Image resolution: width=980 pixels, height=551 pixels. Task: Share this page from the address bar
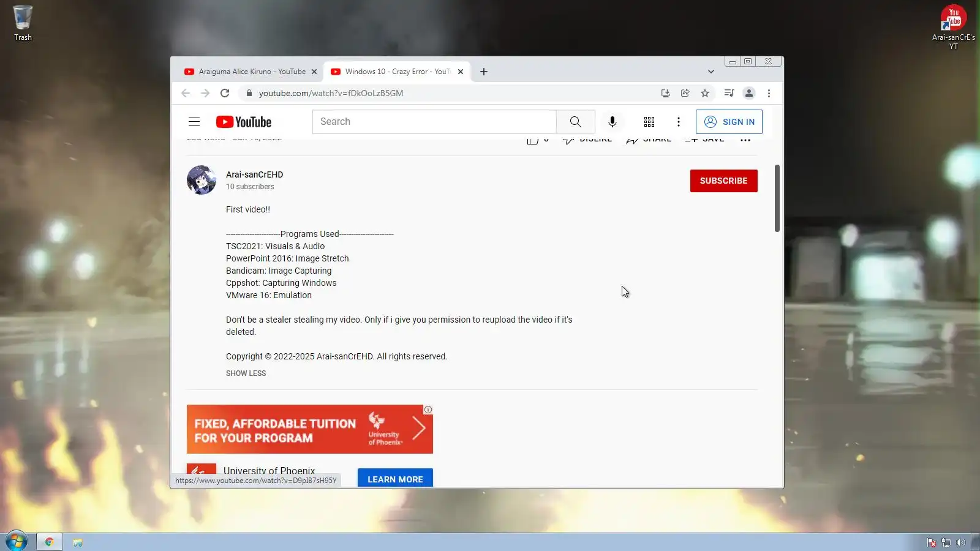[x=685, y=93]
